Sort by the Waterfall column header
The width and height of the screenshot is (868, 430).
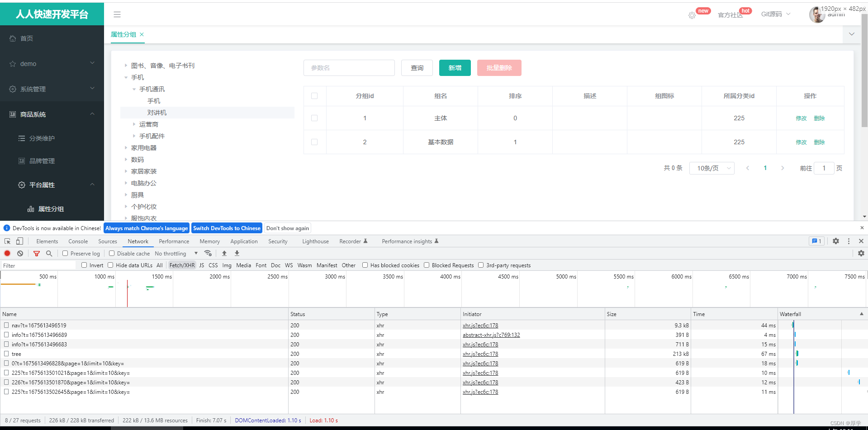coord(822,314)
